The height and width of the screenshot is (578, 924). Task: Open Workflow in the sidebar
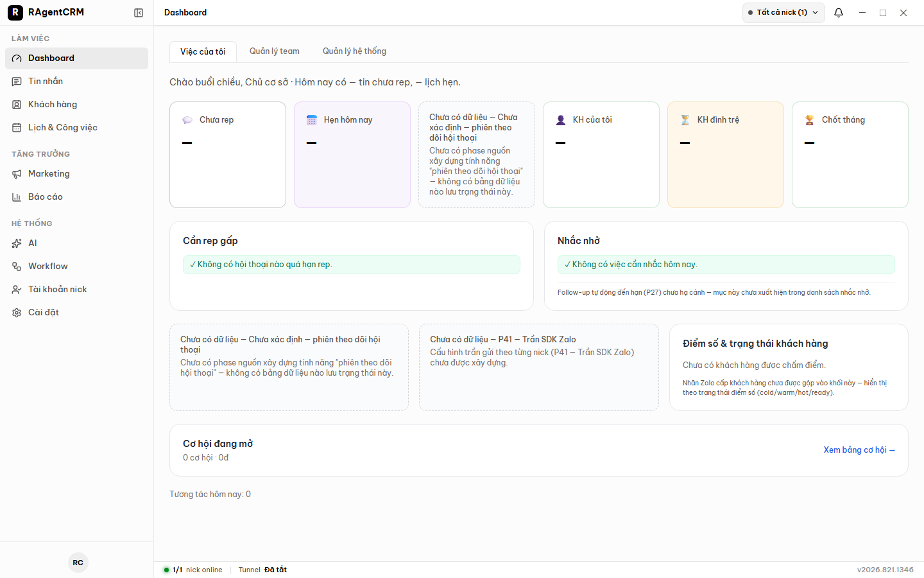76,267
